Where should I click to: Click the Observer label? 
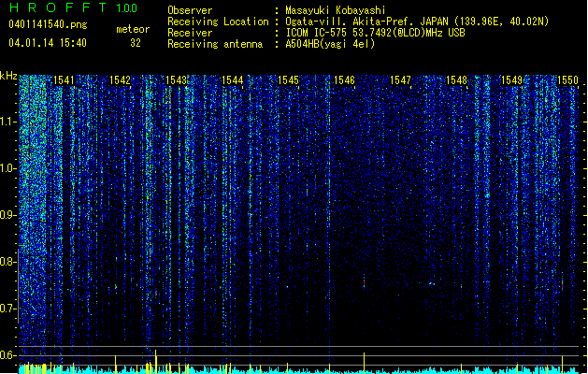point(190,10)
